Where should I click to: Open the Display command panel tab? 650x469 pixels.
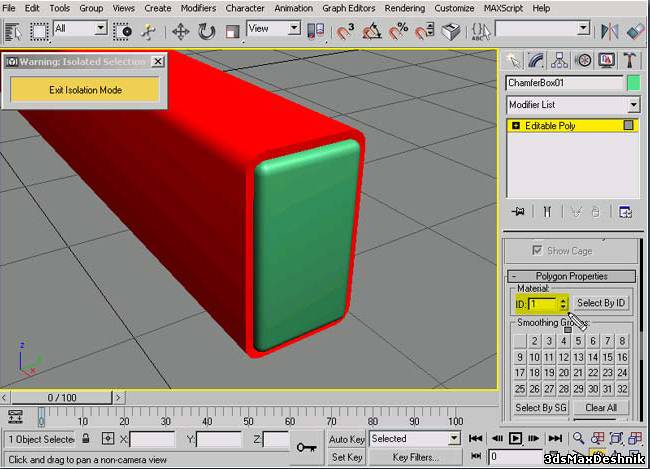606,61
